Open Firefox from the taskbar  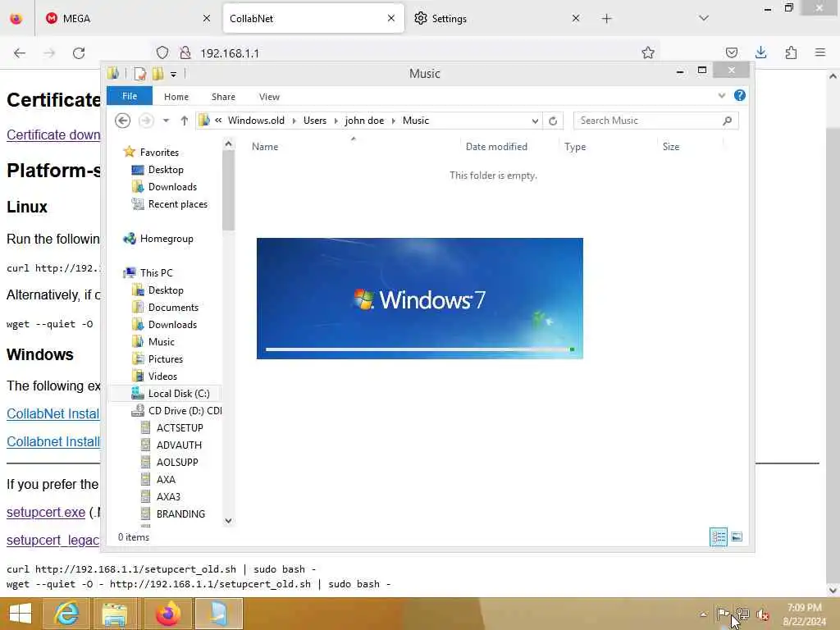(168, 614)
